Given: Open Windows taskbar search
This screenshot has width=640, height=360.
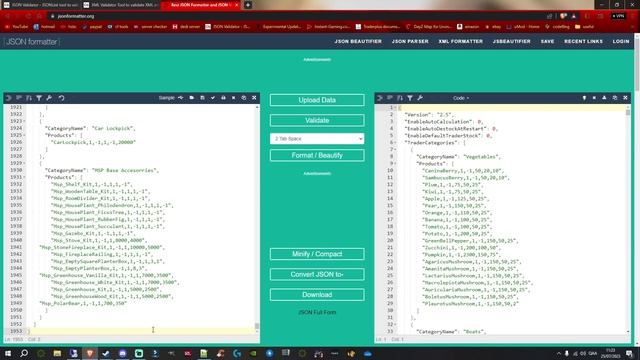Looking at the screenshot, I should 24,353.
